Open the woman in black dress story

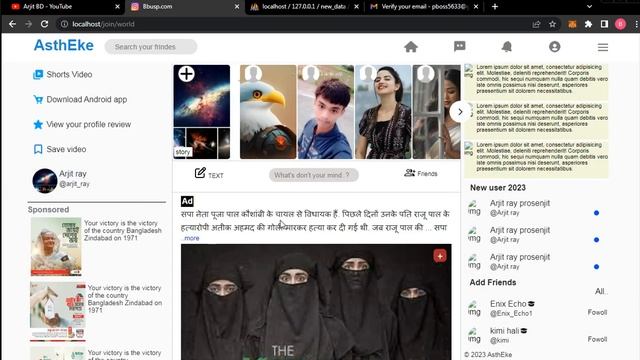click(x=383, y=112)
